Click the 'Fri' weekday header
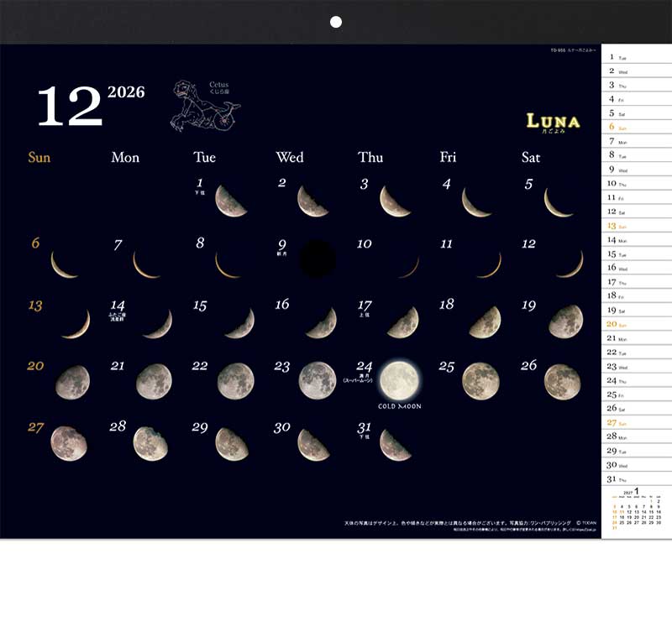This screenshot has height=627, width=672. (x=448, y=157)
